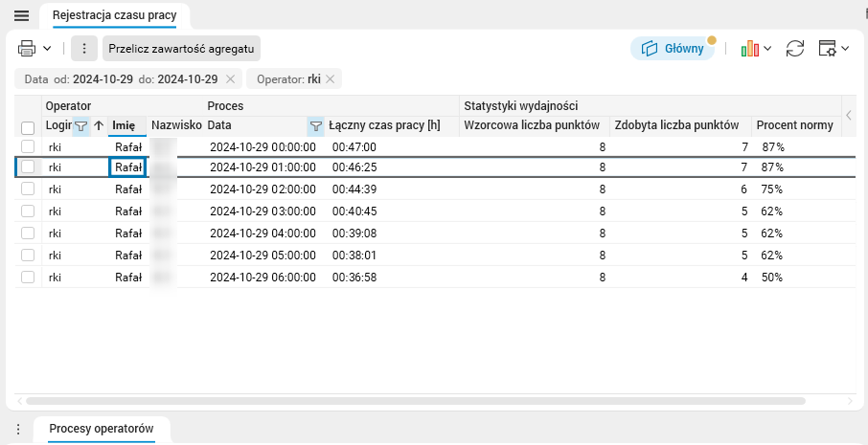Viewport: 868px width, 445px height.
Task: Remove the Data date range filter
Action: pos(231,79)
